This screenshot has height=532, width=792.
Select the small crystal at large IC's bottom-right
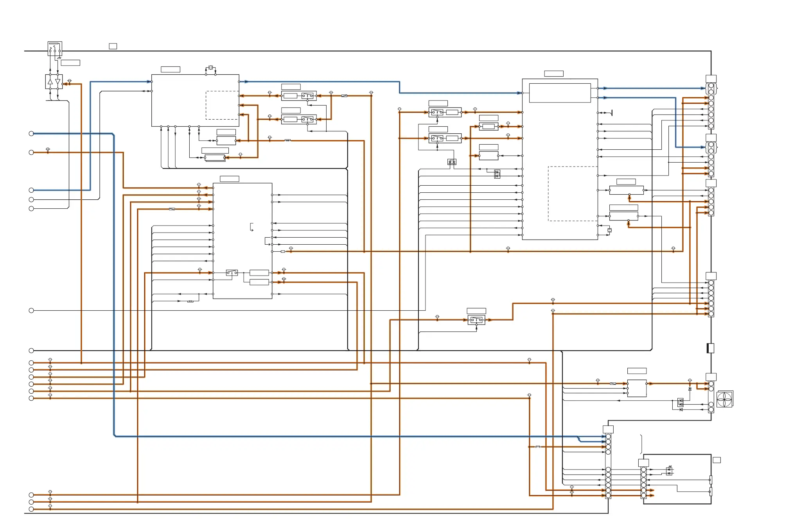[x=609, y=230]
